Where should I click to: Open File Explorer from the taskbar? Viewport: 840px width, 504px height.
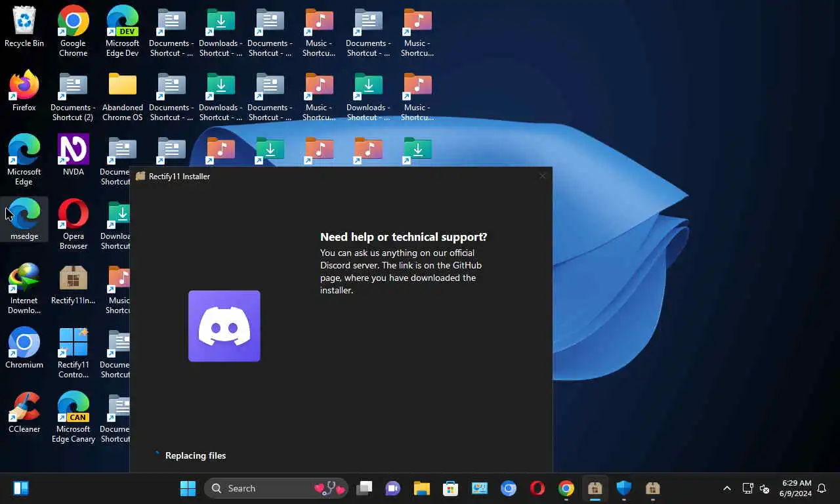tap(421, 488)
